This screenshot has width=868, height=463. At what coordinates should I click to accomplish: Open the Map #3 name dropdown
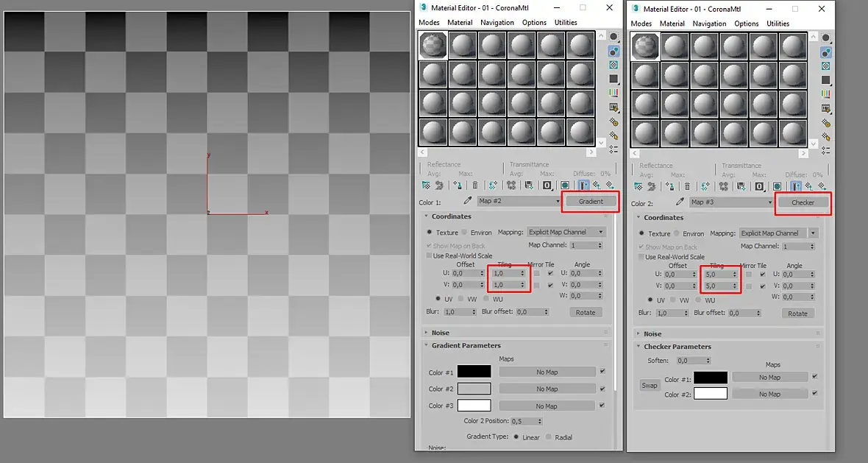click(731, 202)
